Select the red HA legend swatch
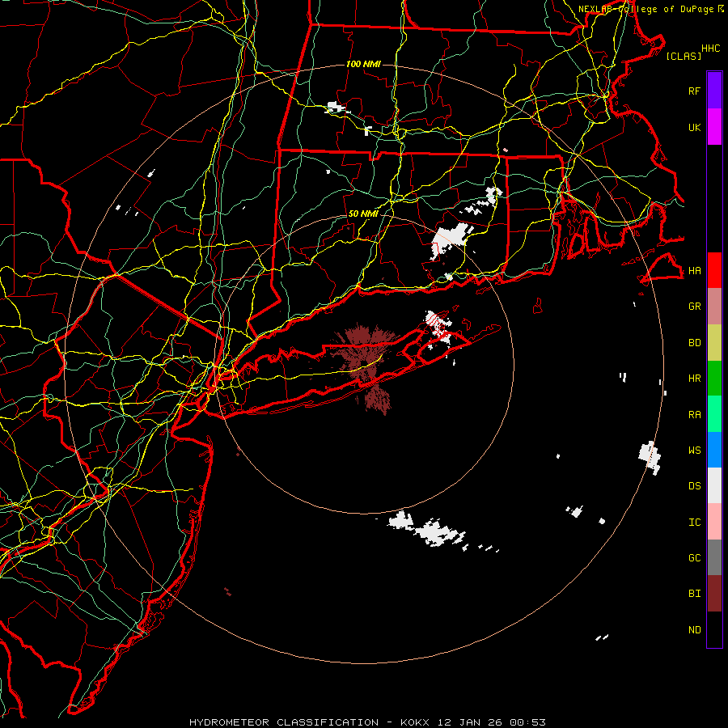 coord(714,270)
